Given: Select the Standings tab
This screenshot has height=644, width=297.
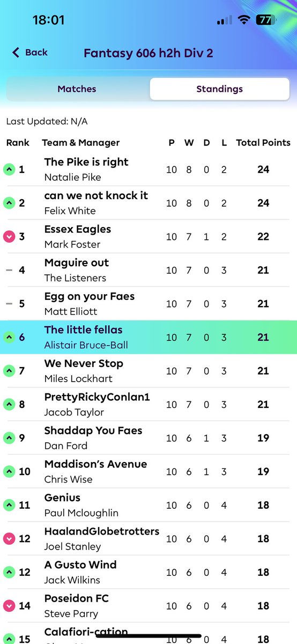Looking at the screenshot, I should tap(220, 89).
